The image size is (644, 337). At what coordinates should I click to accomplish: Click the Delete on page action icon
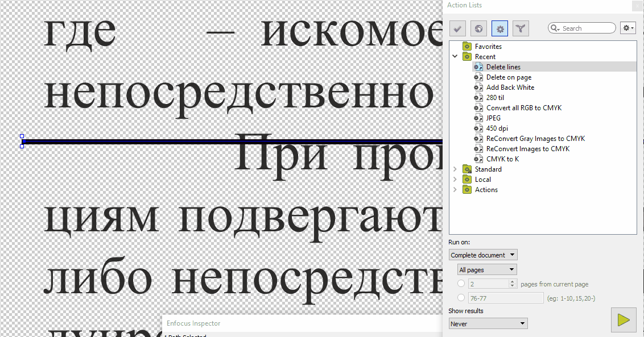click(x=478, y=77)
